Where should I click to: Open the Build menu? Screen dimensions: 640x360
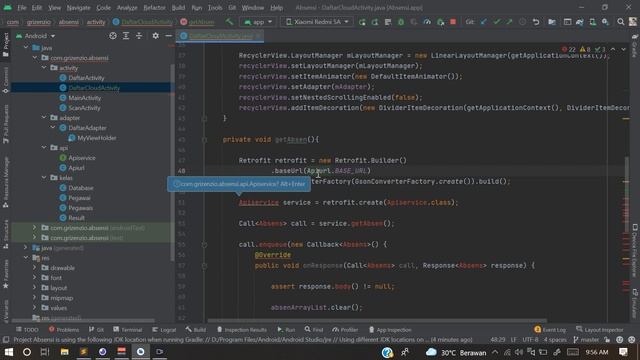(178, 8)
